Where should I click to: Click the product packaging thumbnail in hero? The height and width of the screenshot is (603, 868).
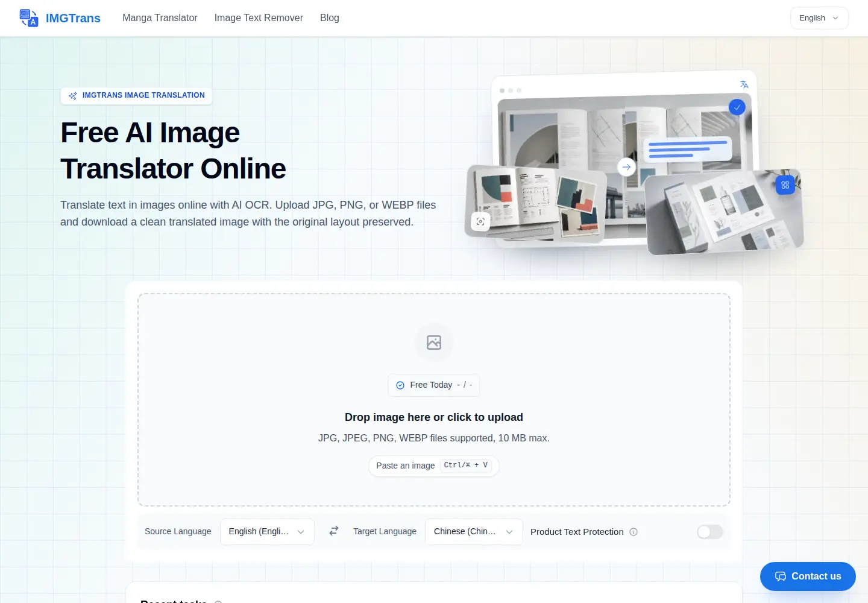(x=724, y=212)
